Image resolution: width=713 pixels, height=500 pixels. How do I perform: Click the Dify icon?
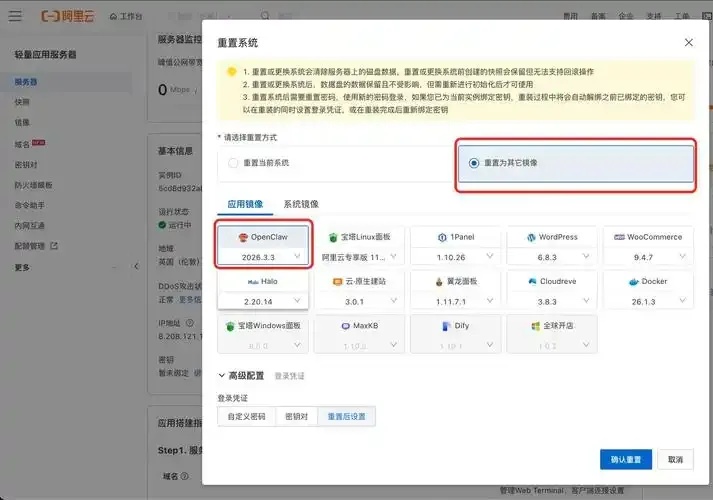446,326
